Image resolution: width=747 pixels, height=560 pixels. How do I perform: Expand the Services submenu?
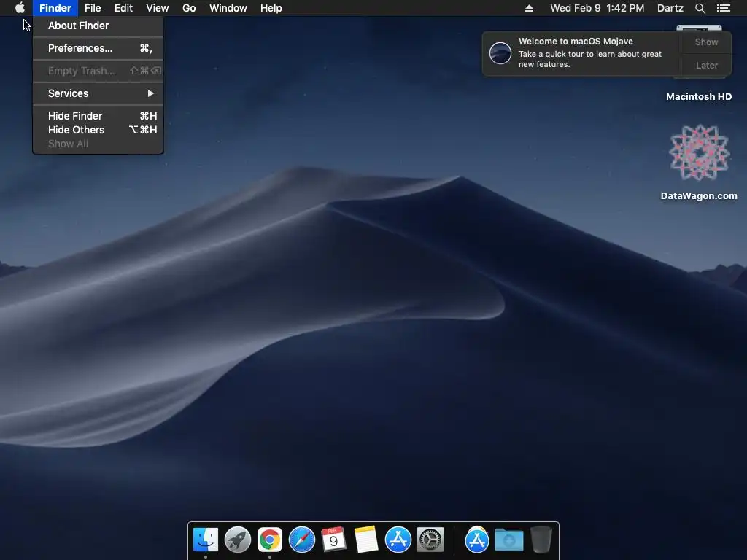pyautogui.click(x=98, y=93)
